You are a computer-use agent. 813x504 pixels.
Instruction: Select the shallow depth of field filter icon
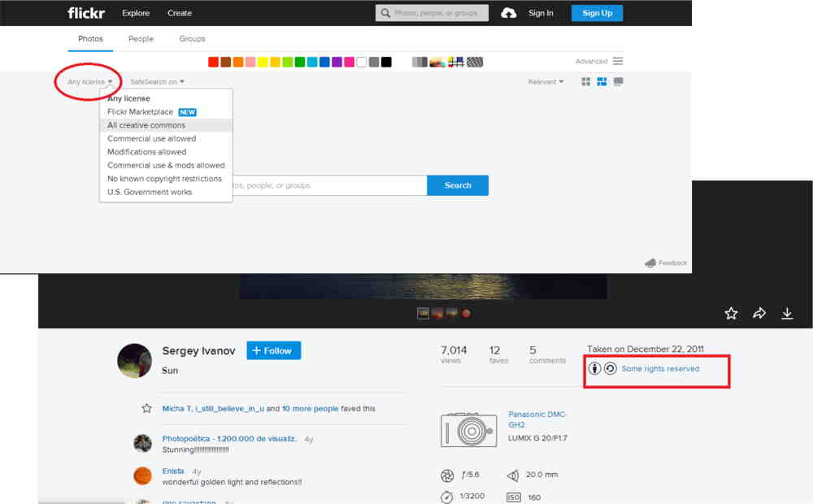point(438,63)
